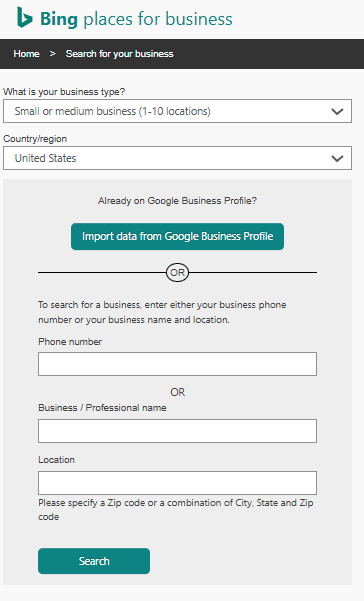Click the teal Search button
This screenshot has width=364, height=601.
click(x=94, y=561)
